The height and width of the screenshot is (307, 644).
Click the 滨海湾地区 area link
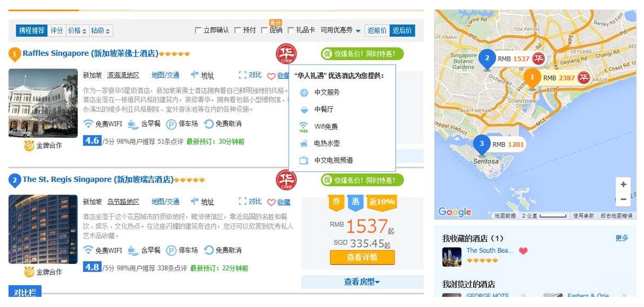click(x=123, y=76)
